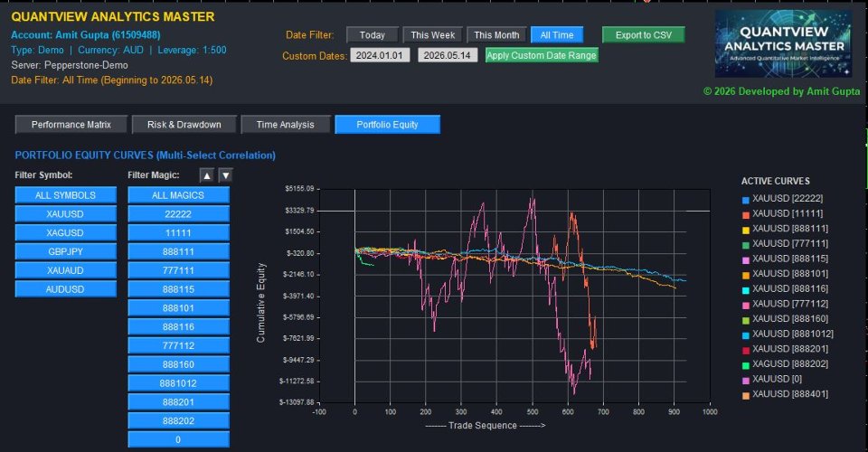Click swatch for XAUUSD [8881012]
The height and width of the screenshot is (452, 868).
746,335
